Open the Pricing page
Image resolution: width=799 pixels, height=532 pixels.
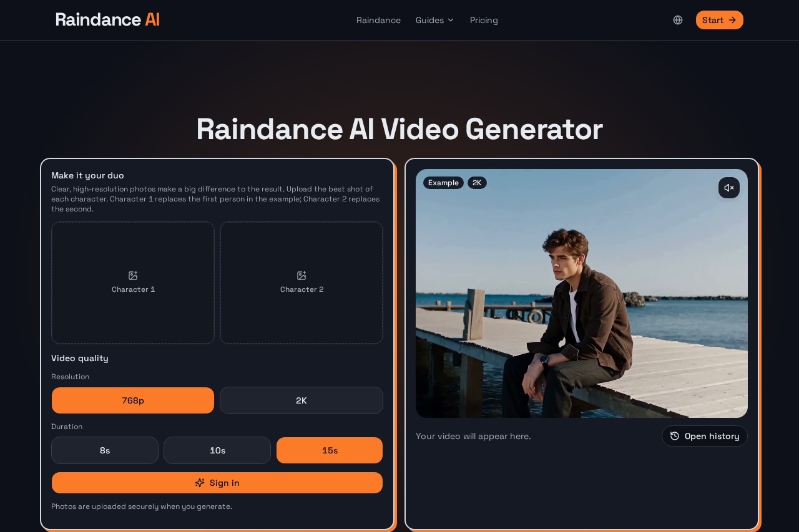tap(484, 20)
